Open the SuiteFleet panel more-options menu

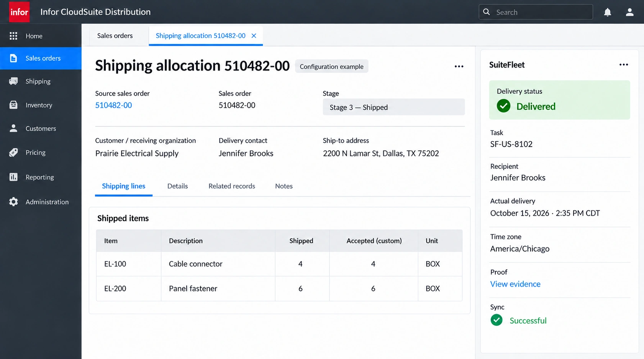(624, 64)
